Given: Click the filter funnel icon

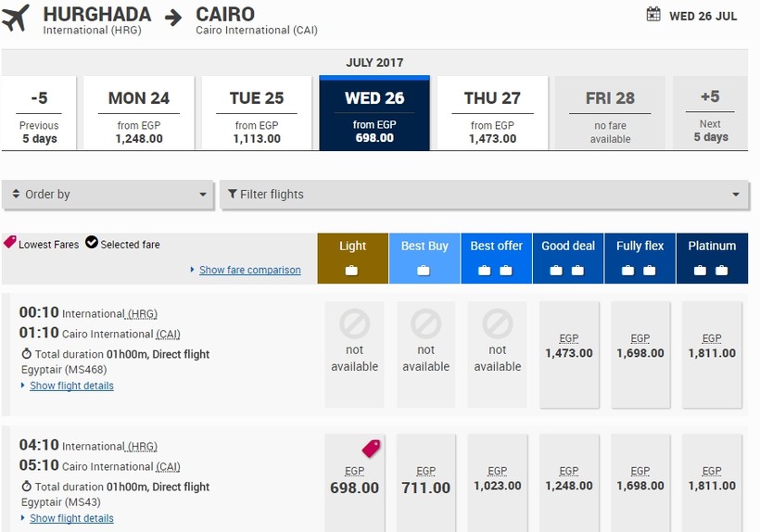Looking at the screenshot, I should 232,195.
